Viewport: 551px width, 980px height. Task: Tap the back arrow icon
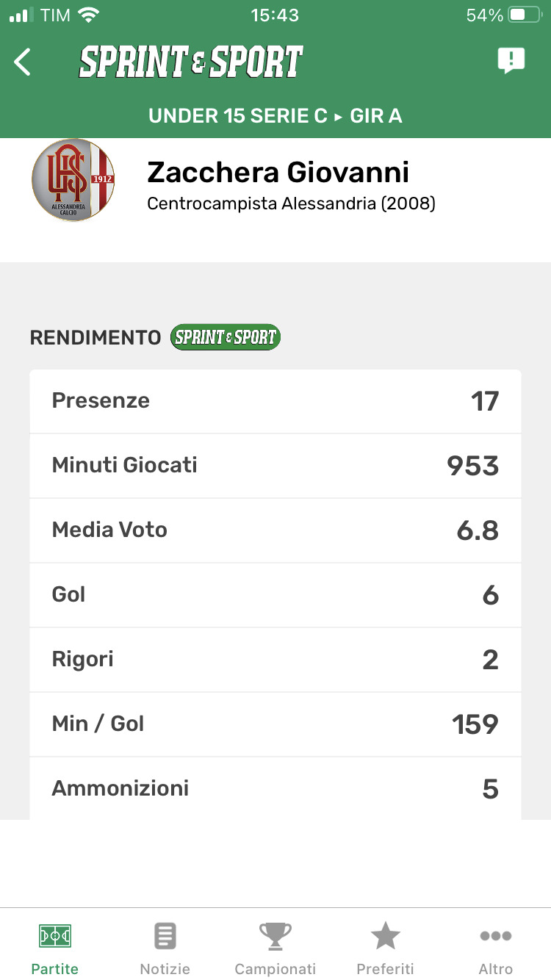tap(24, 62)
